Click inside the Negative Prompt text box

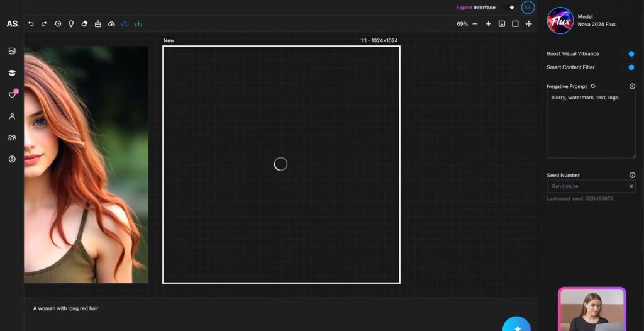tap(591, 126)
